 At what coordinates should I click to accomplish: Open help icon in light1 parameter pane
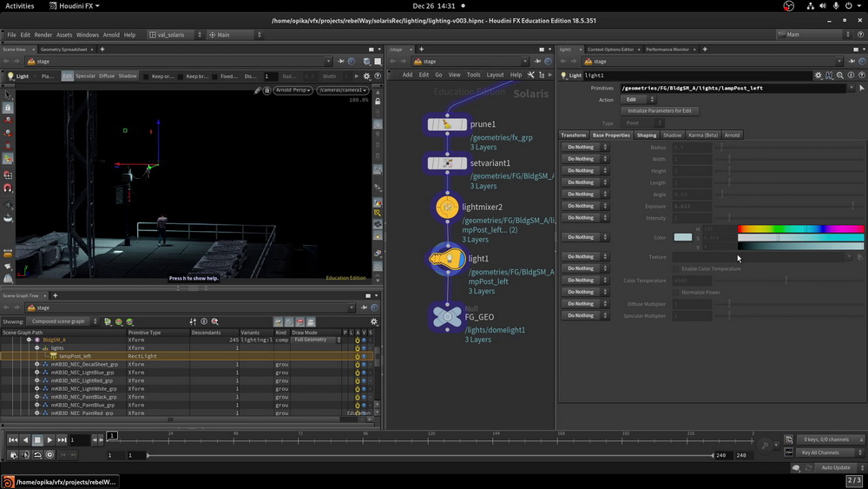861,76
